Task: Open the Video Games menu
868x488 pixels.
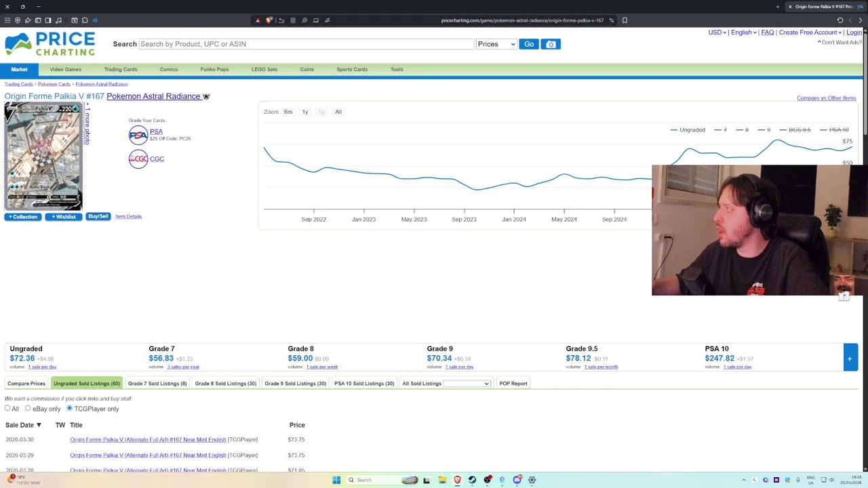Action: [65, 69]
